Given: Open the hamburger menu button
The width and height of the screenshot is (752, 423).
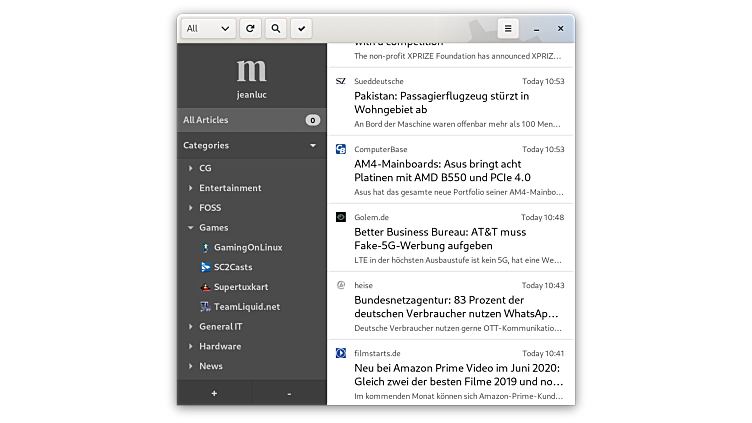Looking at the screenshot, I should click(508, 29).
